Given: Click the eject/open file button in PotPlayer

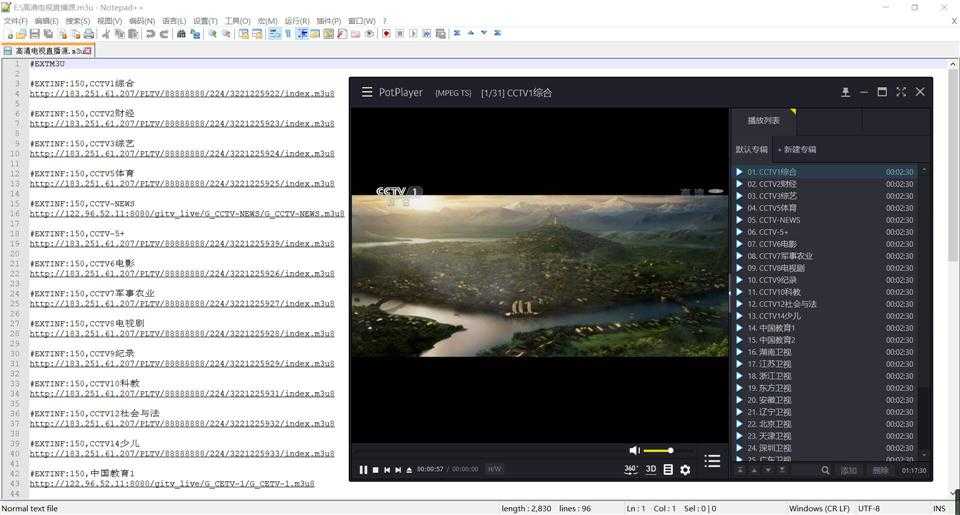Looking at the screenshot, I should coord(409,470).
